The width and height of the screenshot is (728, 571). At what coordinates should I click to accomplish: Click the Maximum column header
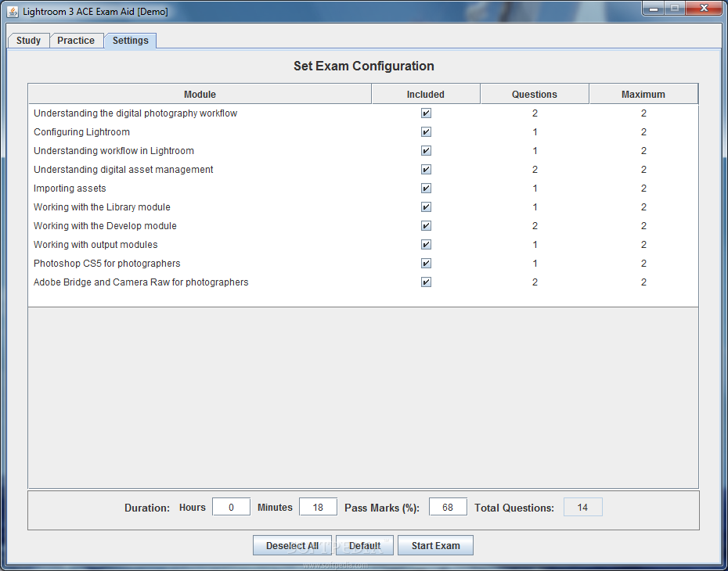point(643,94)
